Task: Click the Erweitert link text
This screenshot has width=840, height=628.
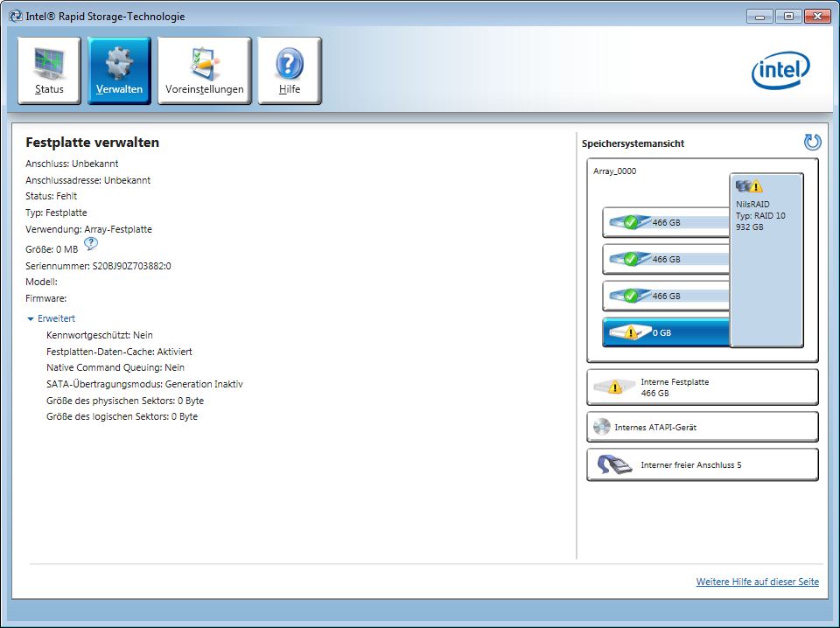Action: coord(56,318)
